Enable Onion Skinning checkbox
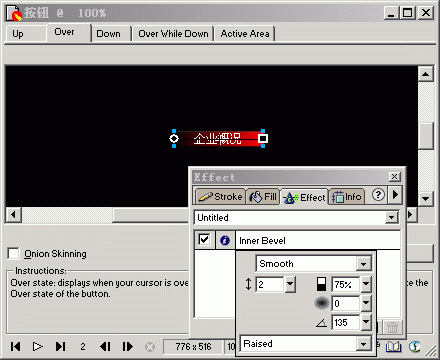Image resolution: width=440 pixels, height=360 pixels. pyautogui.click(x=13, y=253)
